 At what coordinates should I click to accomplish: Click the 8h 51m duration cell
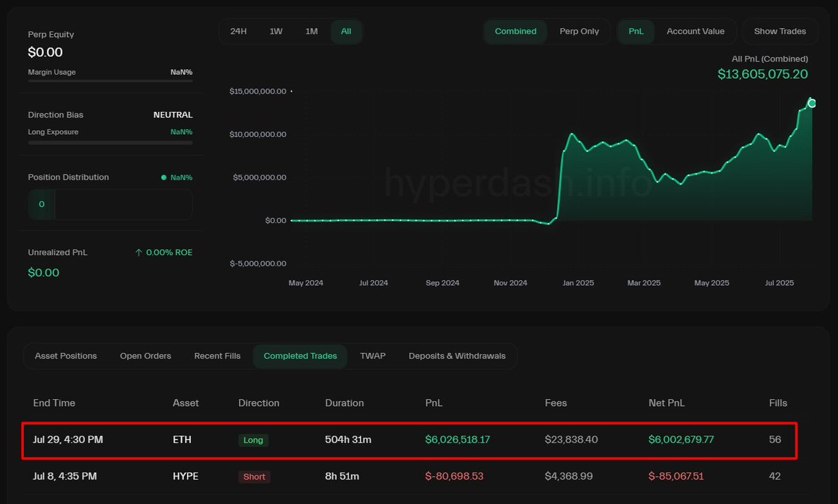pyautogui.click(x=342, y=476)
